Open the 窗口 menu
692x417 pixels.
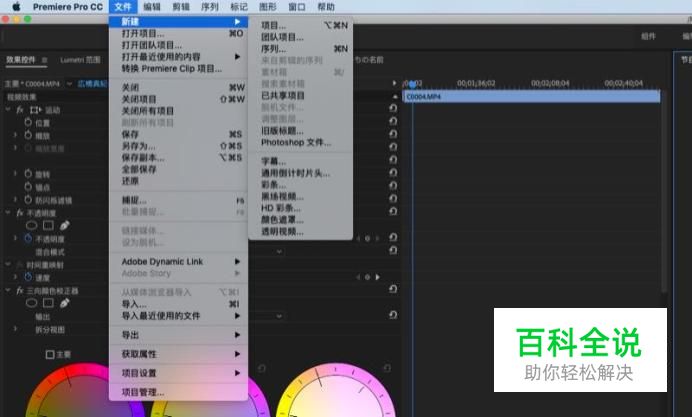pyautogui.click(x=297, y=7)
